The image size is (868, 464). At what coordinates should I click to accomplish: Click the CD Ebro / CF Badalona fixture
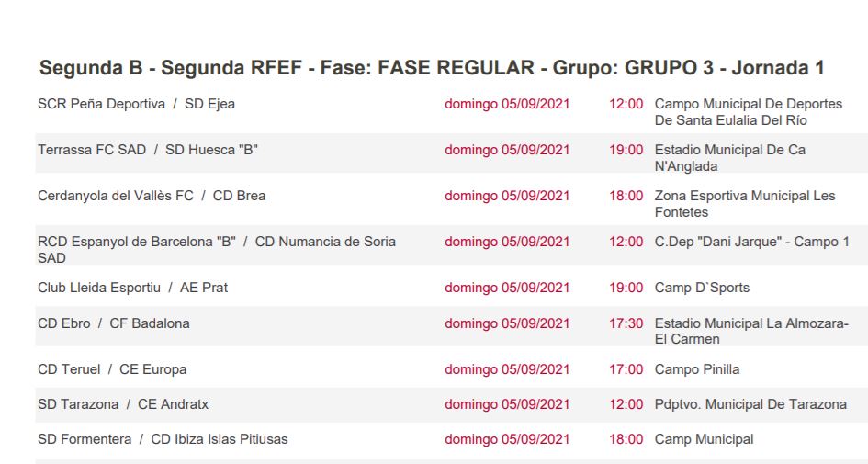tap(114, 323)
